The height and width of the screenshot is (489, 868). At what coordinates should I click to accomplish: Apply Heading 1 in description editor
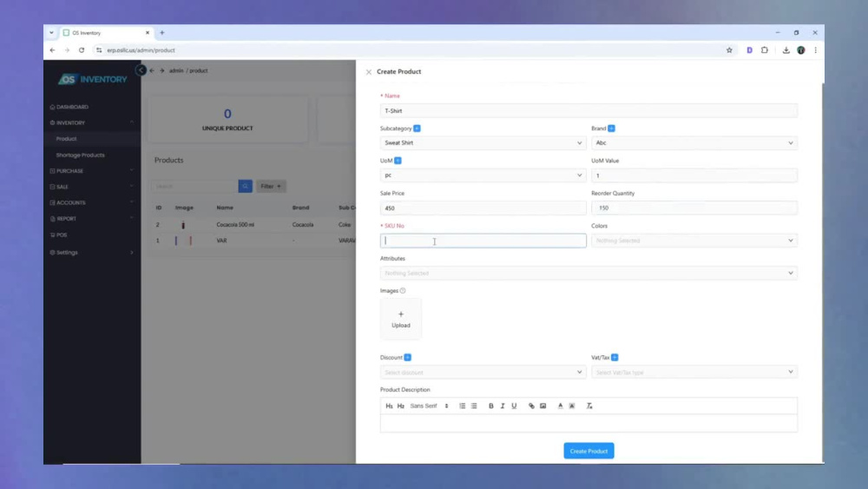point(389,406)
